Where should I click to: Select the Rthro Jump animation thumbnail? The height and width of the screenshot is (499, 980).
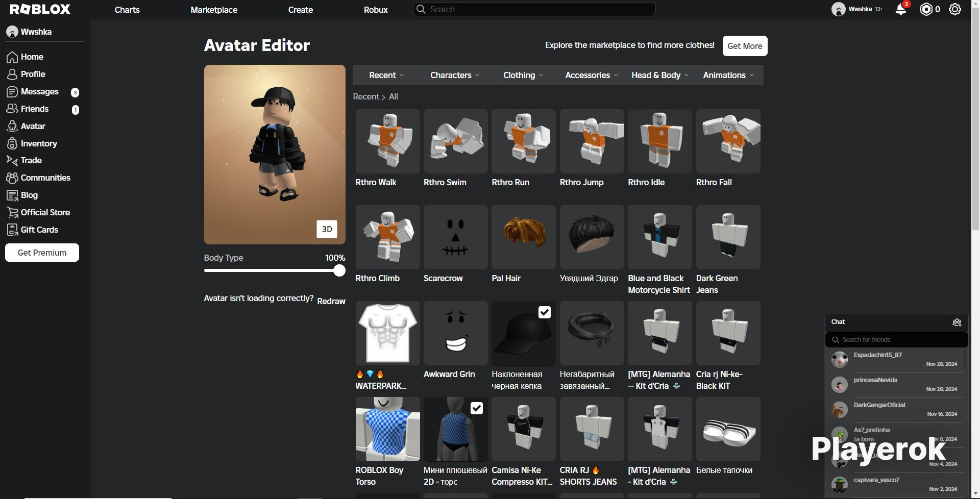(592, 141)
